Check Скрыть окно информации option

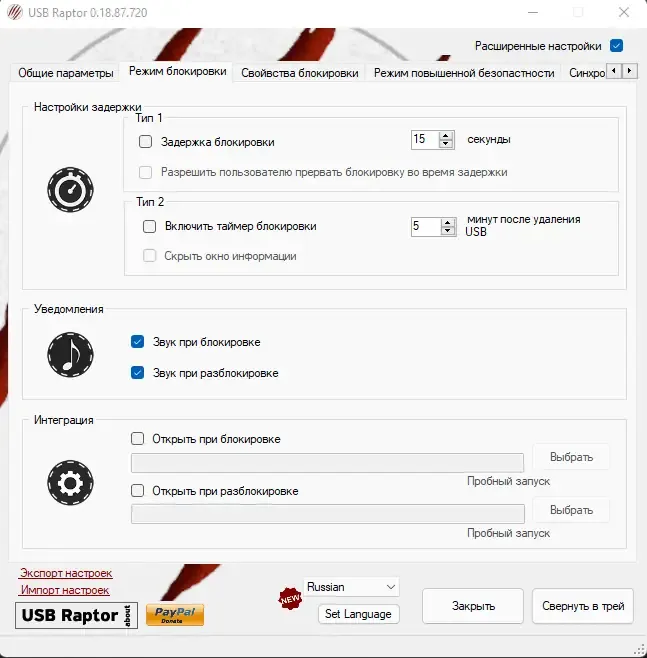[x=149, y=256]
